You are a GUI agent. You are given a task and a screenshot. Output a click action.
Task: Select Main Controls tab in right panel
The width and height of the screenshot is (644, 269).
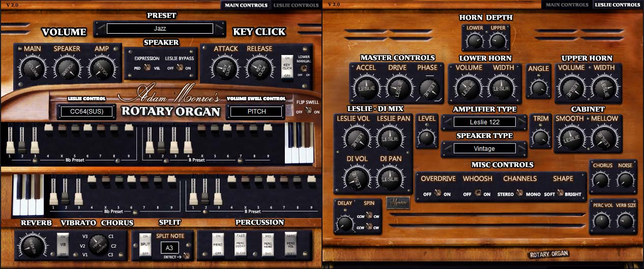click(567, 5)
